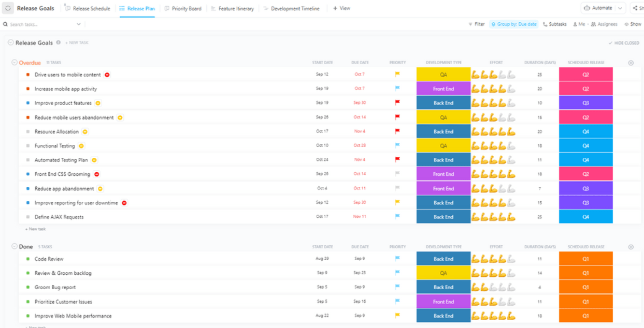Switch to the Priority Board tab
The image size is (644, 328).
(183, 8)
